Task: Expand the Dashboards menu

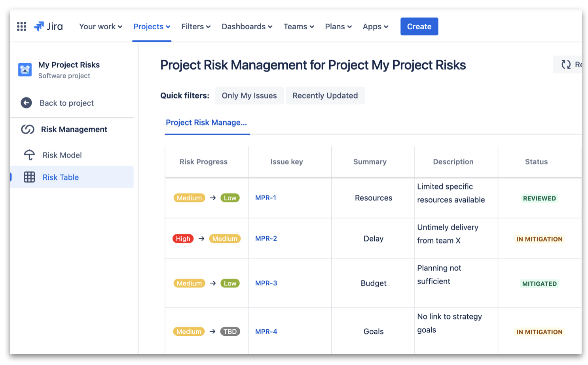Action: coord(247,26)
